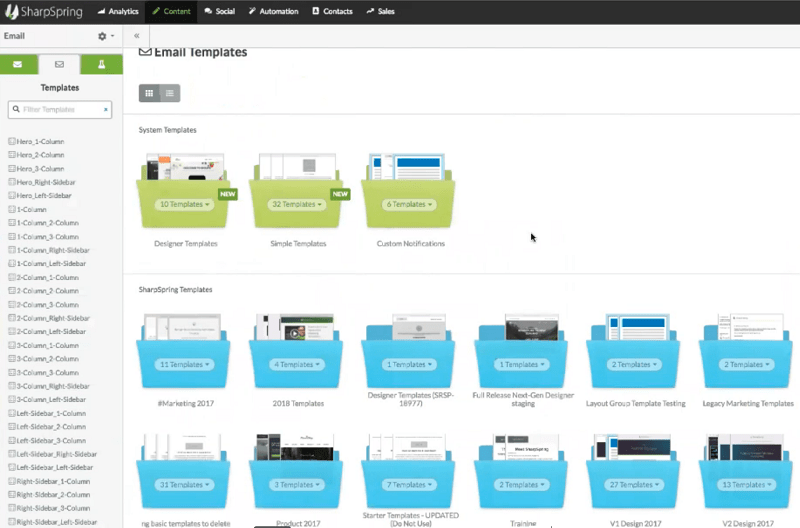Open the Analytics menu
The width and height of the screenshot is (800, 528).
tap(118, 11)
